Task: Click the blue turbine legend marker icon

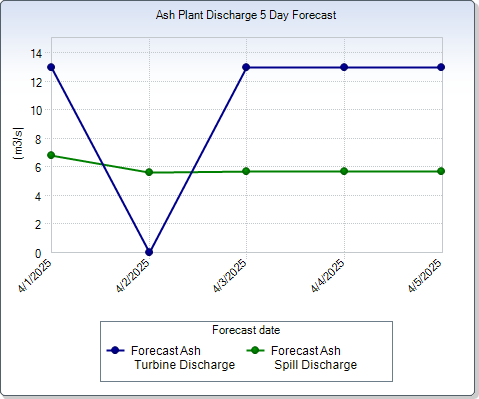Action: tap(115, 350)
